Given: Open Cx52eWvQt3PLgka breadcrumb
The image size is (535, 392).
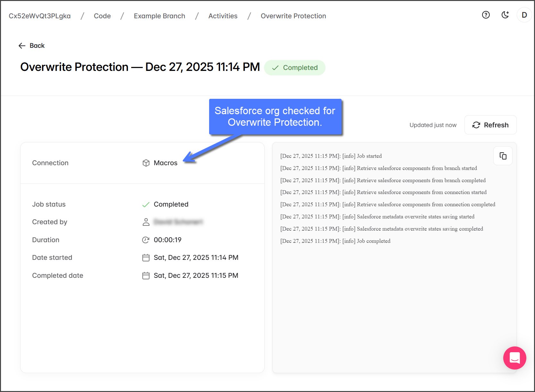Looking at the screenshot, I should coord(39,16).
